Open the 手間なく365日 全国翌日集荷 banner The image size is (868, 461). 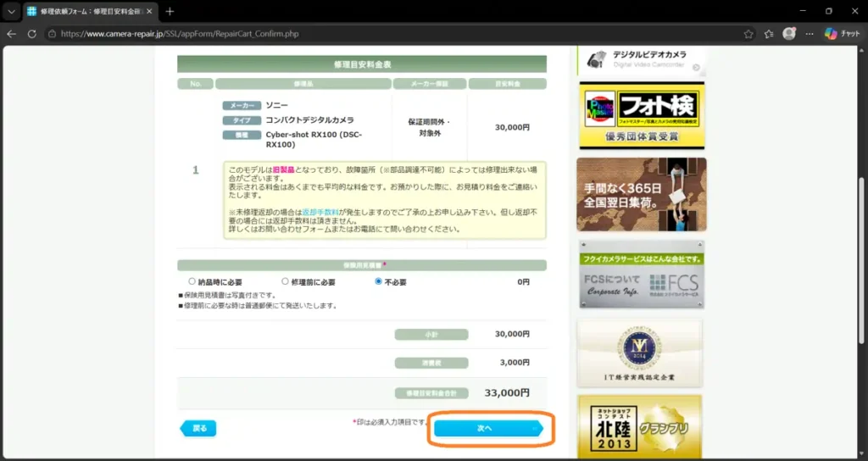pyautogui.click(x=642, y=194)
